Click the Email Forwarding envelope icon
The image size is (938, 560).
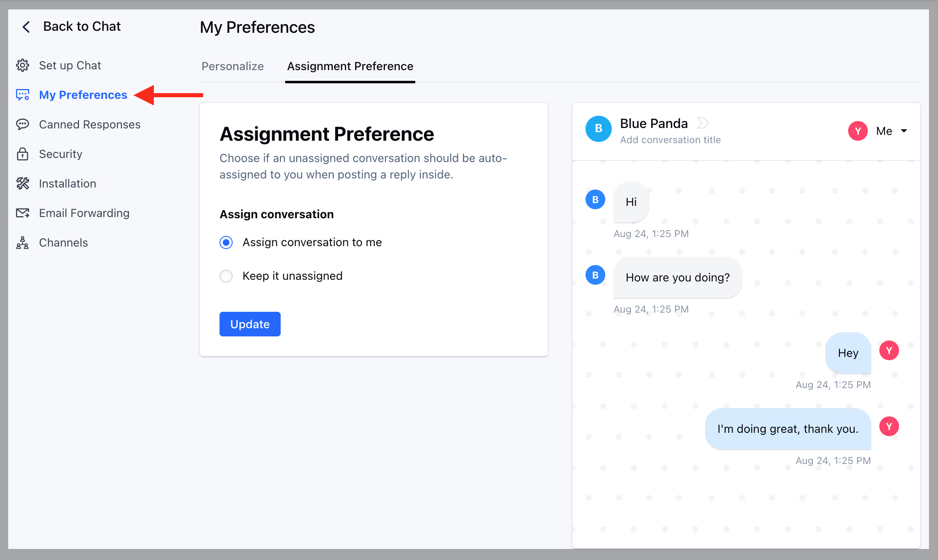[x=23, y=213]
